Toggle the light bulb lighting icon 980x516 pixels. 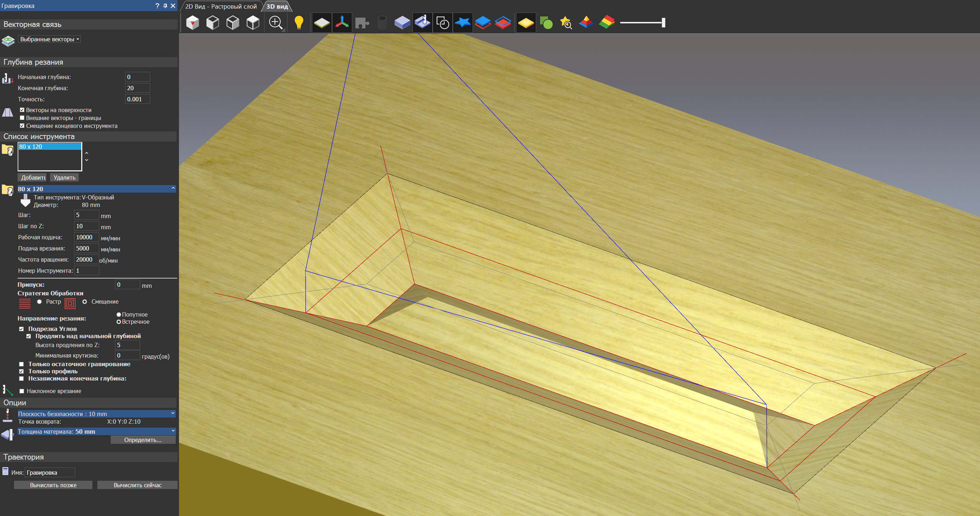pos(299,22)
